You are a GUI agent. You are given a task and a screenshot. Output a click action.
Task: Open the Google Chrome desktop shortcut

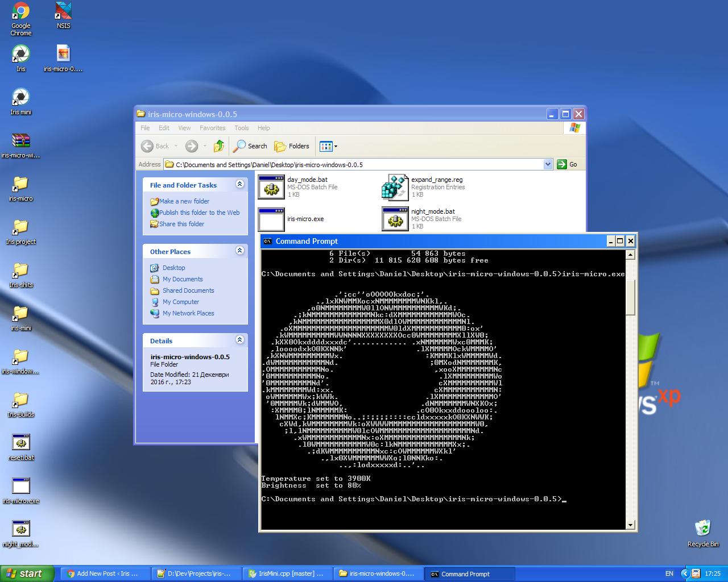(x=21, y=19)
